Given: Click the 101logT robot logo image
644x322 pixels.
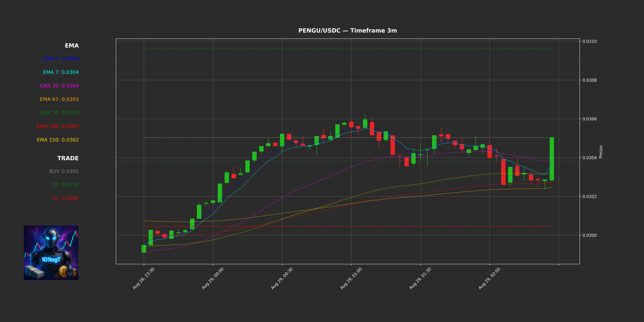Looking at the screenshot, I should click(x=51, y=253).
